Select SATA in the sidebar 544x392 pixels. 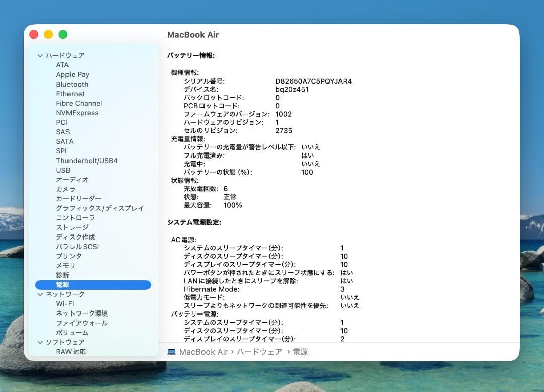pyautogui.click(x=65, y=141)
